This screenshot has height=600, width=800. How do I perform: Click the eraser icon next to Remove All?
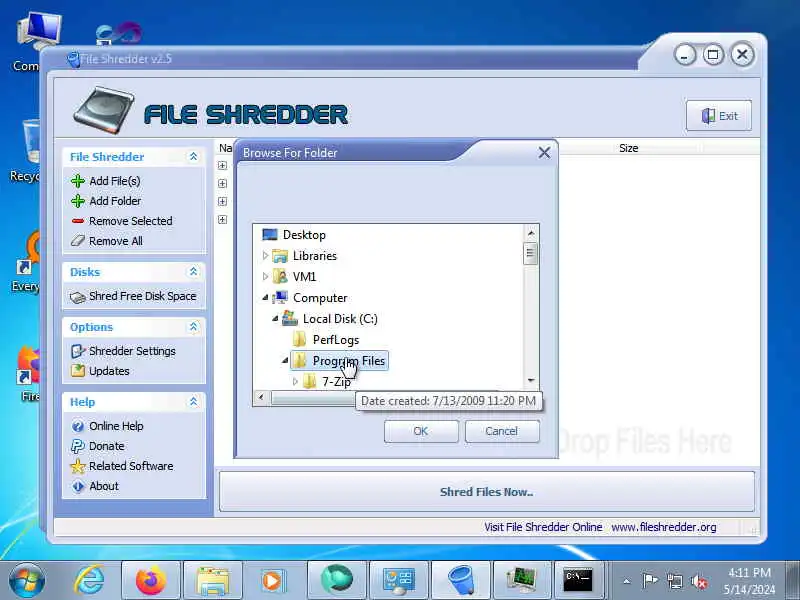(78, 241)
